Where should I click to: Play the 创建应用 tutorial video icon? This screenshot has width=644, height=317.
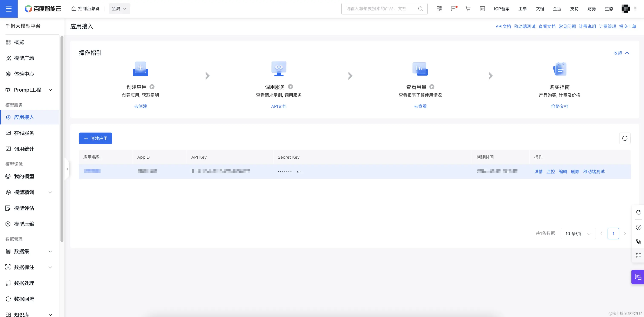pyautogui.click(x=152, y=87)
